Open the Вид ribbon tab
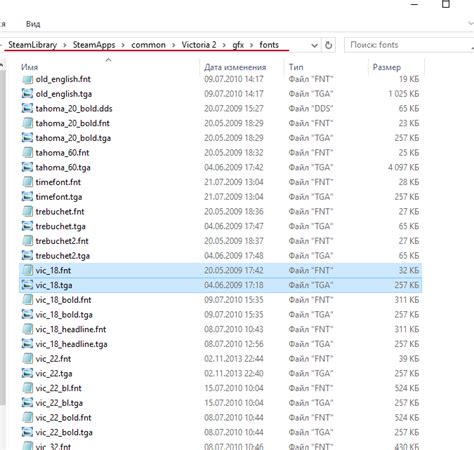Screen dimensions: 474x450 pyautogui.click(x=33, y=24)
